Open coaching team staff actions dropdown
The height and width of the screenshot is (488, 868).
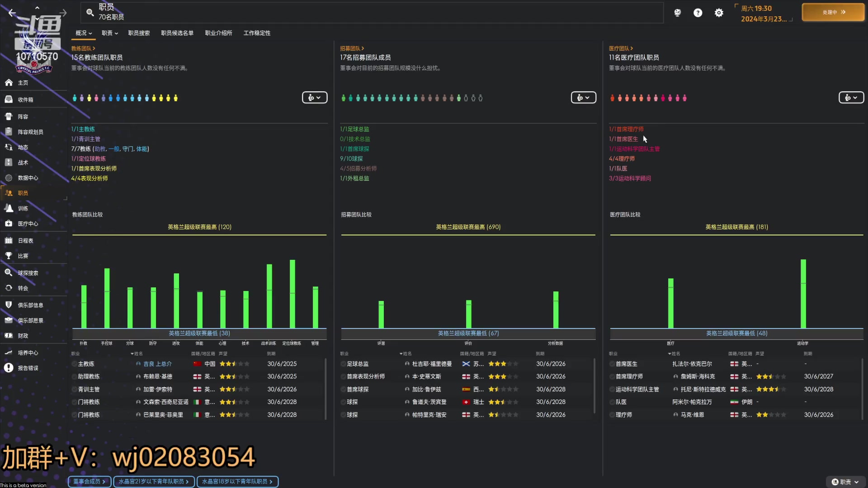(x=315, y=98)
